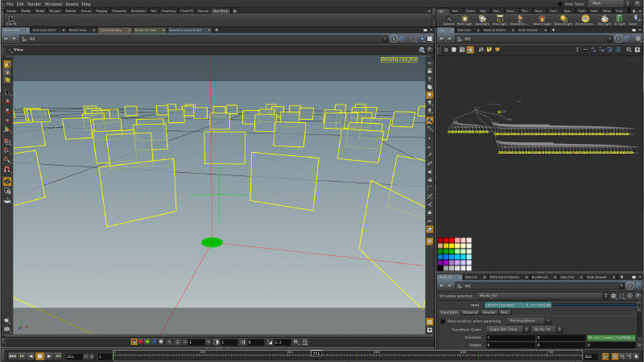This screenshot has height=362, width=644.
Task: Choose the Sky Light shelf tool
Action: [605, 20]
